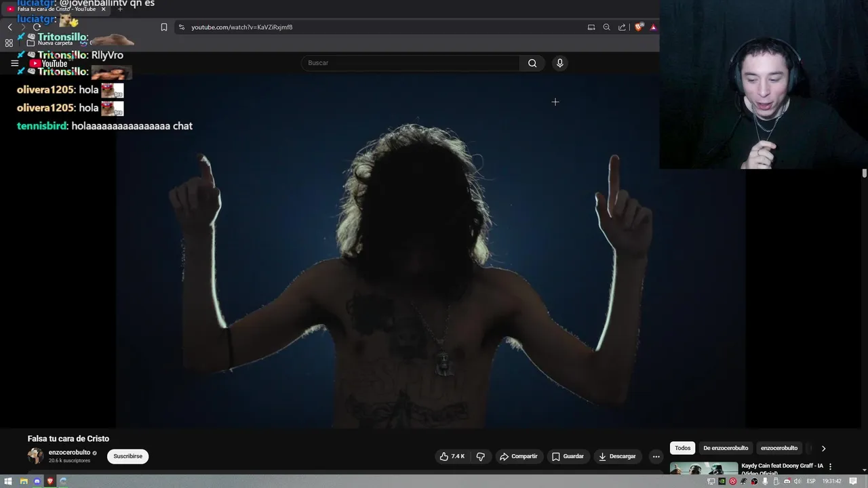Image resolution: width=868 pixels, height=488 pixels.
Task: Select the 'enzocerobulto' filter chip
Action: (x=779, y=448)
